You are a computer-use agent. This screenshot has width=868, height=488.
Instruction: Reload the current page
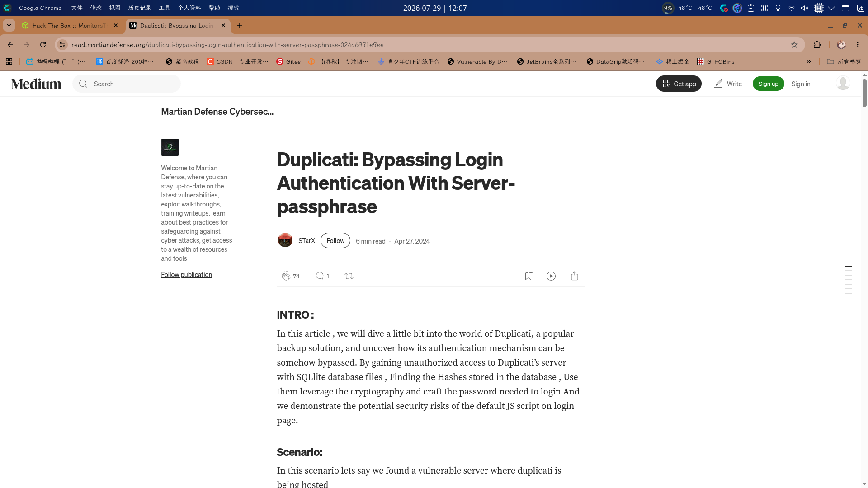click(x=43, y=45)
